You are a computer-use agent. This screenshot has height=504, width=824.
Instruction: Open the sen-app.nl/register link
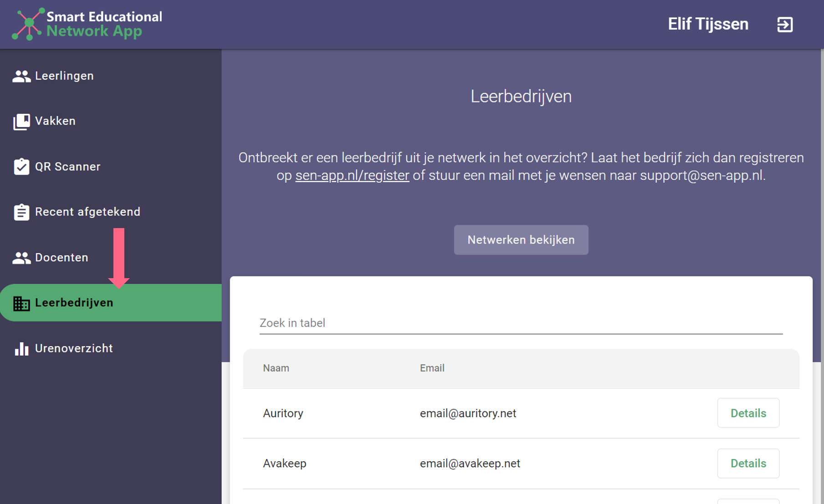[352, 175]
